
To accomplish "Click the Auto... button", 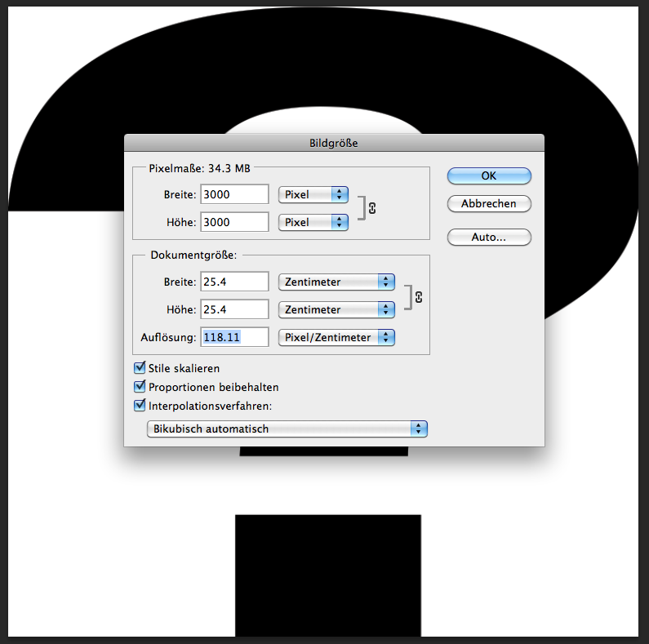I will 489,238.
